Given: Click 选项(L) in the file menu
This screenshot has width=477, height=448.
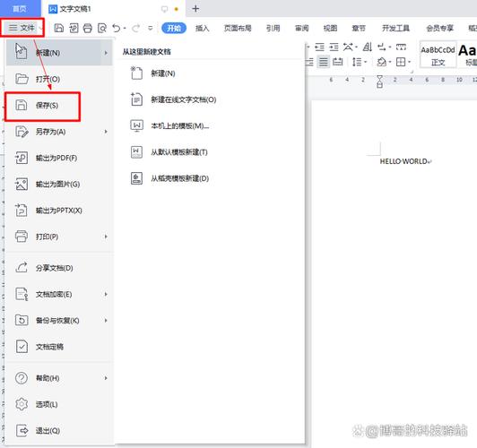Looking at the screenshot, I should tap(59, 404).
